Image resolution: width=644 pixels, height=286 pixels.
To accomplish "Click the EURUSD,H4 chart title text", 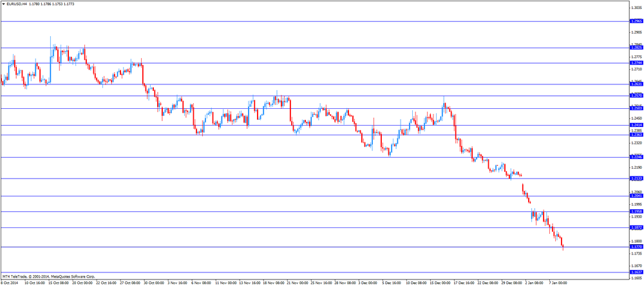I will tap(15, 3).
